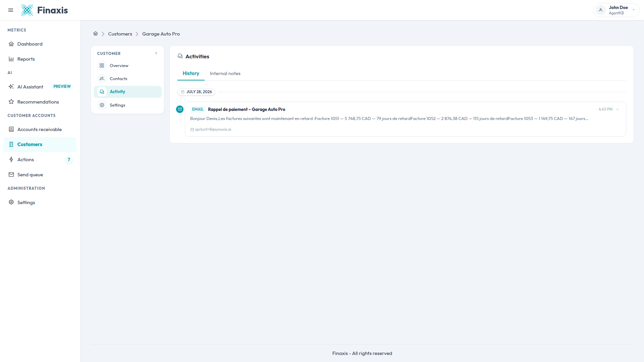Open AI Assistant in the sidebar
The width and height of the screenshot is (644, 362).
[x=40, y=86]
